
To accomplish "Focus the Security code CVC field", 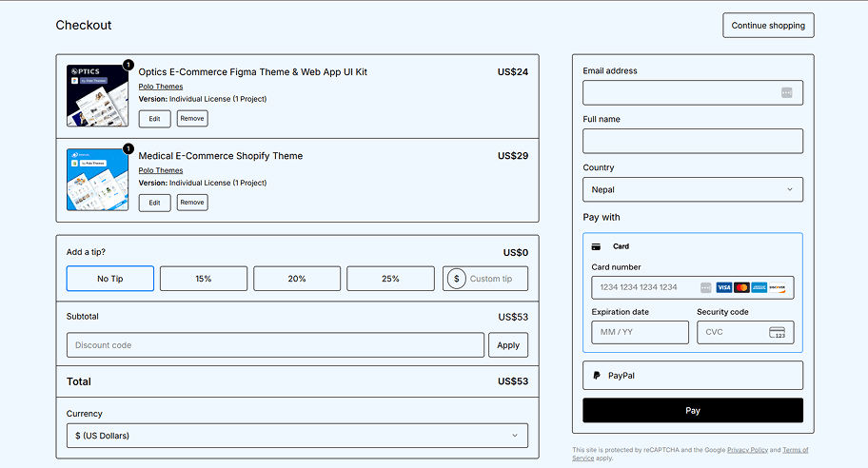I will click(745, 332).
